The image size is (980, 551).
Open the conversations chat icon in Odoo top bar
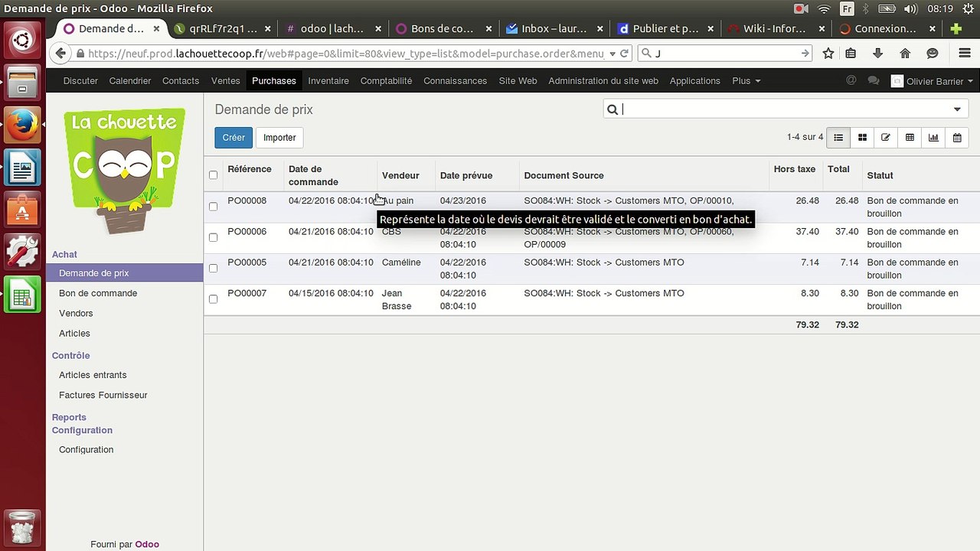click(x=873, y=80)
